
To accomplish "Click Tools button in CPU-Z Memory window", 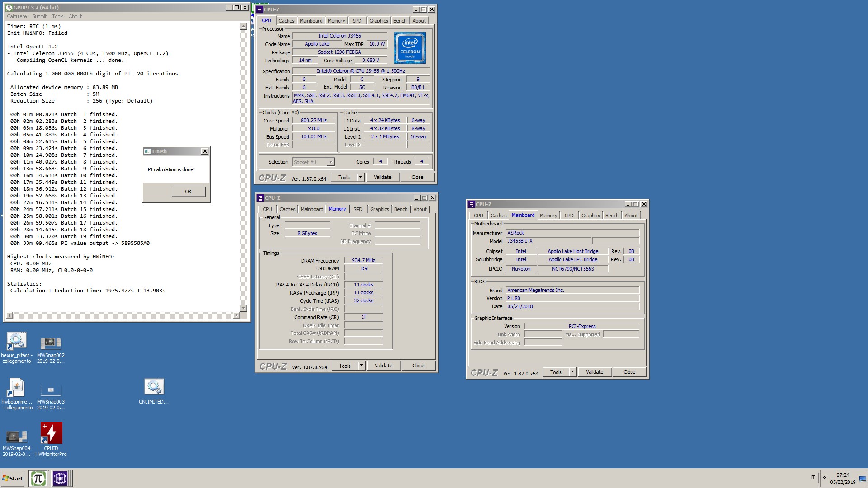I will pyautogui.click(x=345, y=366).
